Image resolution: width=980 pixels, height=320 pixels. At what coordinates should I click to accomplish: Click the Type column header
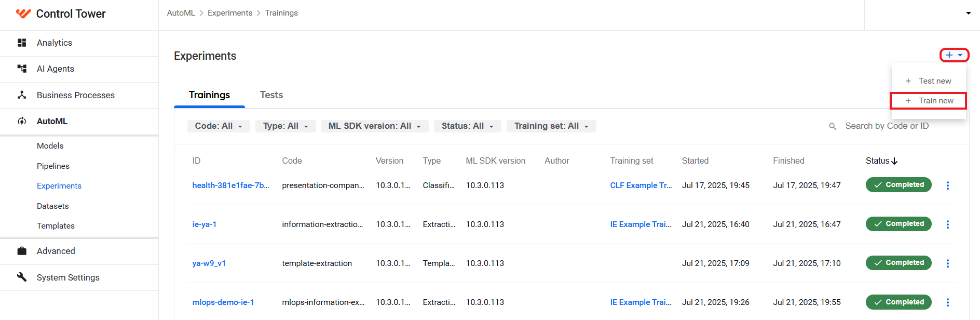431,161
